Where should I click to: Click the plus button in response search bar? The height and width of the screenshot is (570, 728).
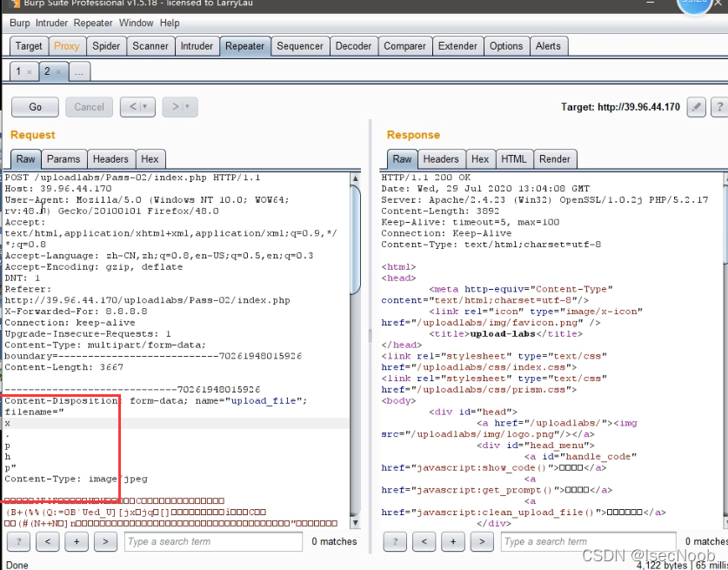(453, 541)
